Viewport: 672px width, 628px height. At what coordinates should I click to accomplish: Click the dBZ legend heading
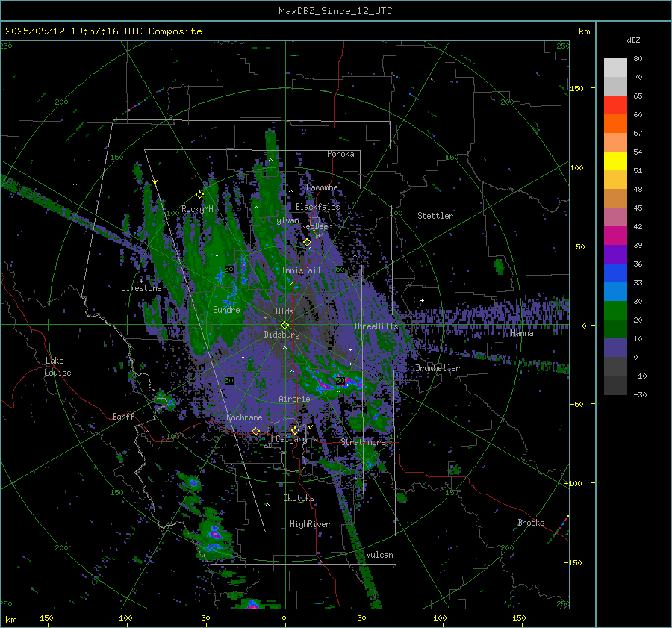pos(633,40)
